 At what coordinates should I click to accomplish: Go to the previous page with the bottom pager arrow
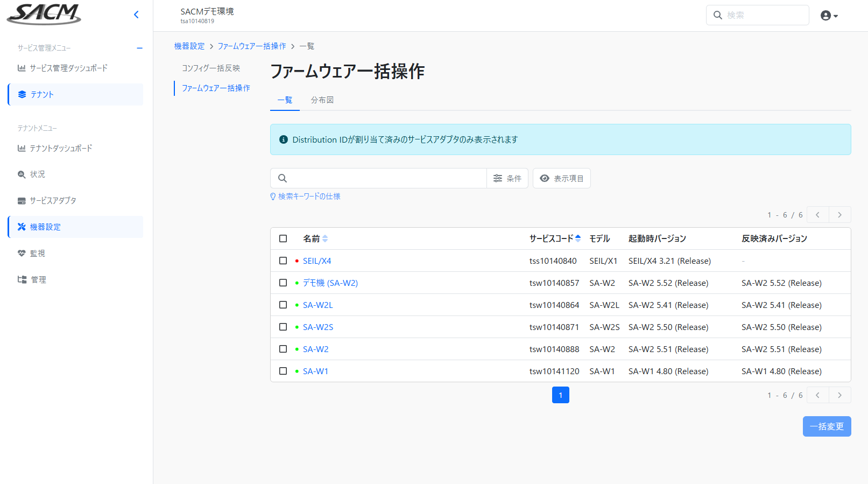point(818,395)
